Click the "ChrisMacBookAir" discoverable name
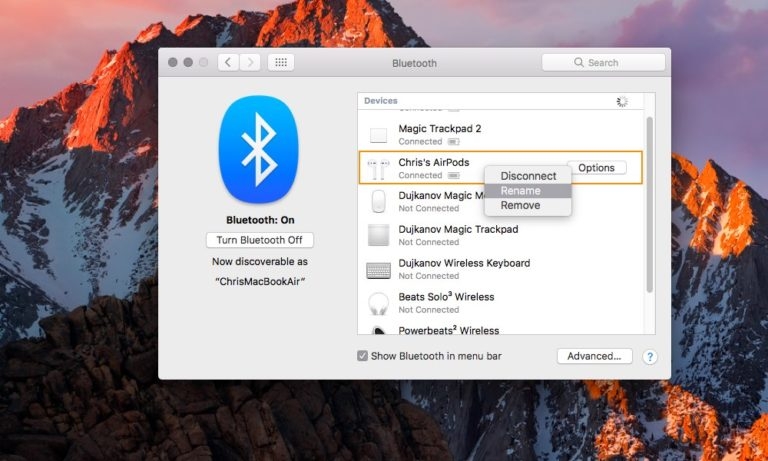Viewport: 768px width, 461px height. click(260, 282)
